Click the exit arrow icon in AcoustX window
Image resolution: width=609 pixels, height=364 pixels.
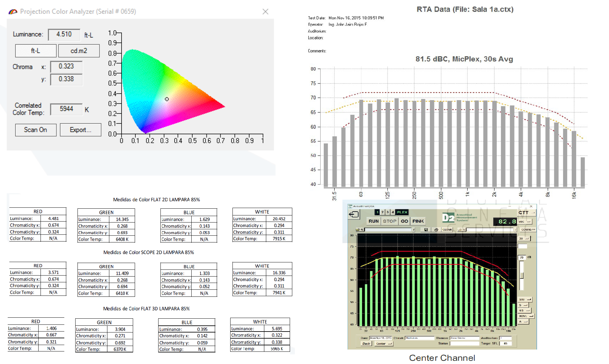click(354, 214)
